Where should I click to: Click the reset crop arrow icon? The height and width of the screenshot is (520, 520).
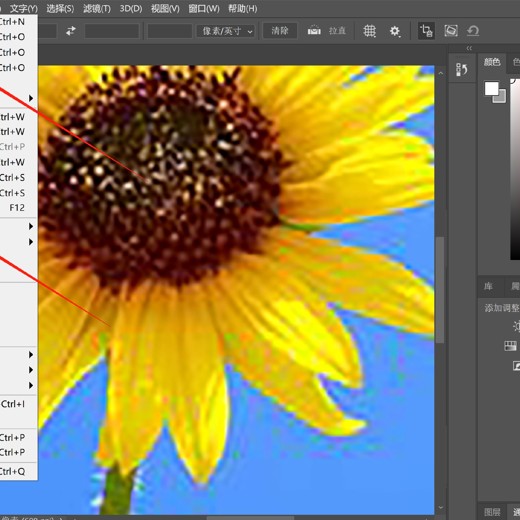tap(473, 31)
